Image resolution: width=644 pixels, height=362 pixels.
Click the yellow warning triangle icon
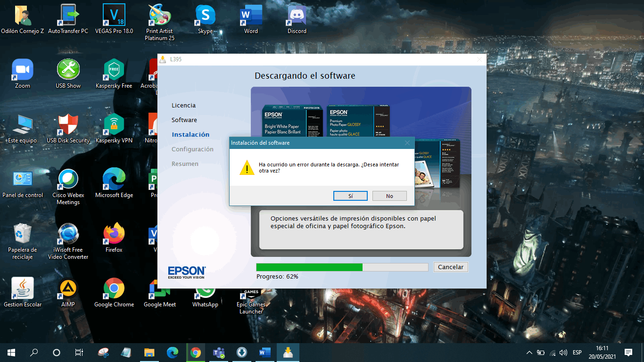tap(247, 167)
